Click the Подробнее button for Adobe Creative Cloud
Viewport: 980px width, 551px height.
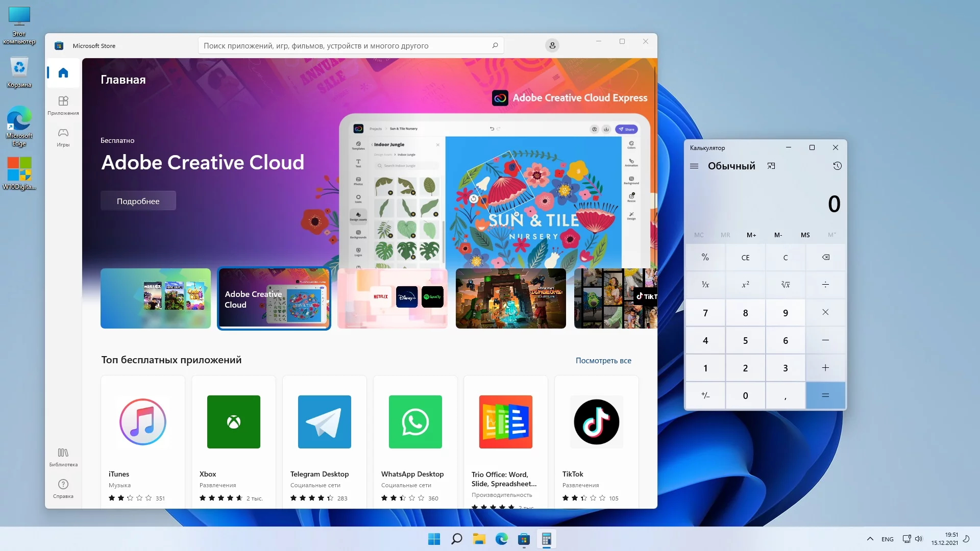pos(138,201)
